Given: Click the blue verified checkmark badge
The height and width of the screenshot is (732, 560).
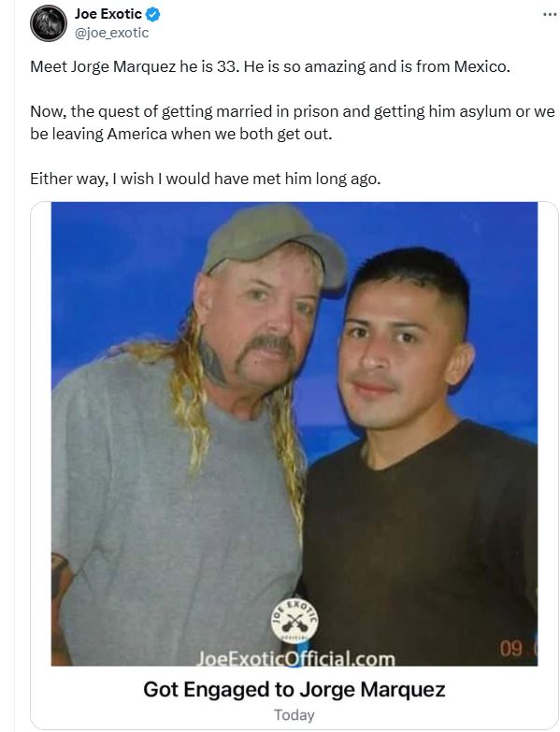Looking at the screenshot, I should pyautogui.click(x=153, y=14).
